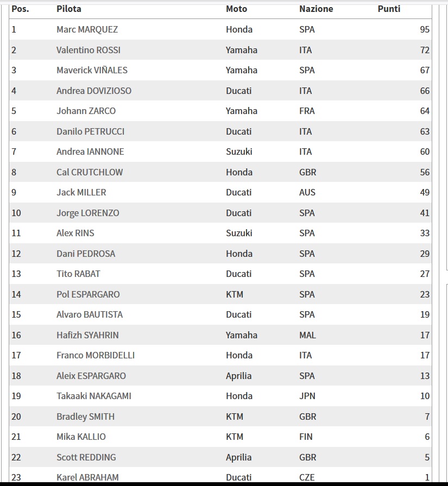The image size is (448, 486).
Task: Click the Nazione column header
Action: [x=316, y=9]
